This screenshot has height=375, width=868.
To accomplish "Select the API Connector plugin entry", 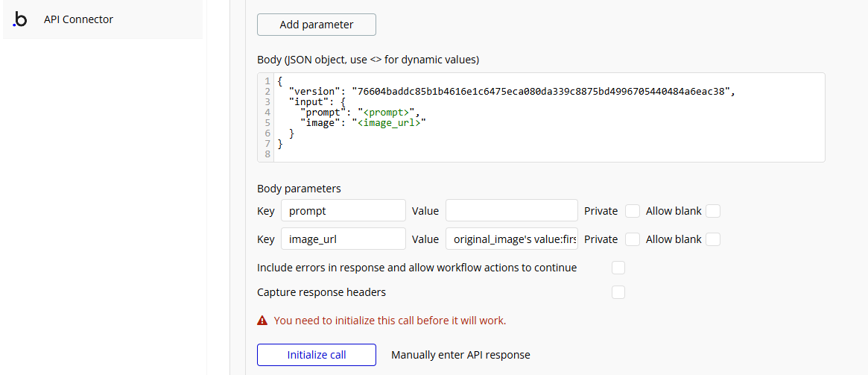I will [78, 19].
